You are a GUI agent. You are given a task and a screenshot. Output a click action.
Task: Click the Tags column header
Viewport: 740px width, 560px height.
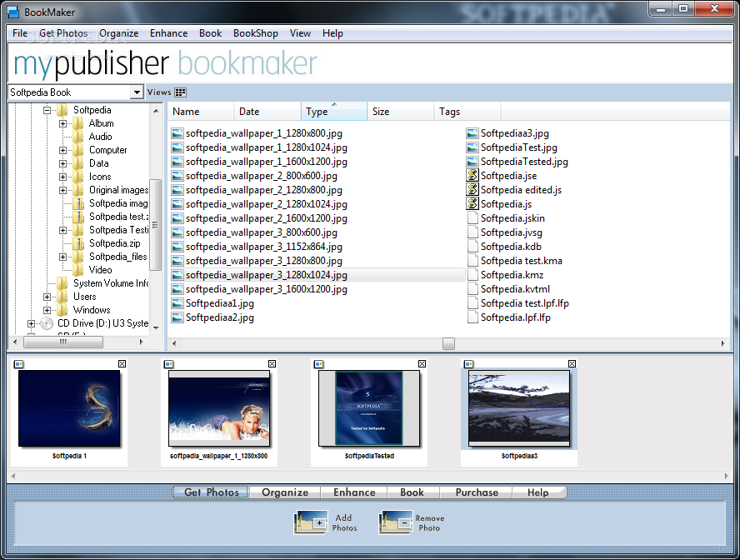pos(467,112)
